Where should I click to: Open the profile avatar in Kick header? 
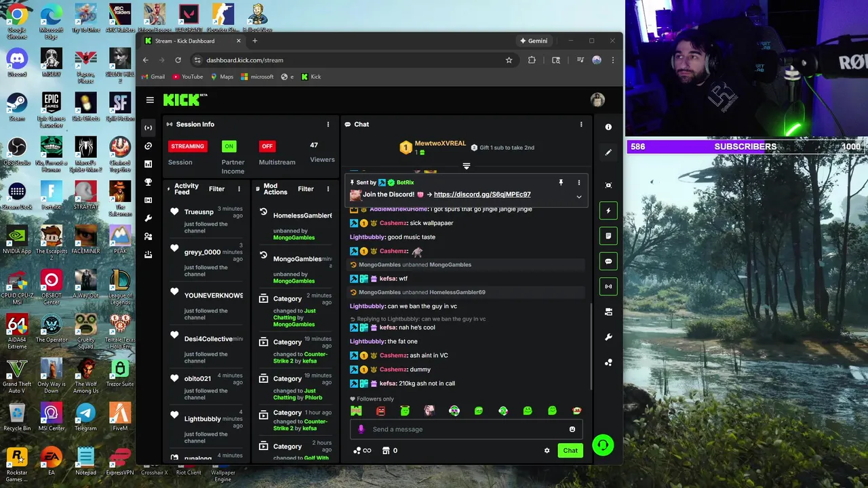(597, 100)
